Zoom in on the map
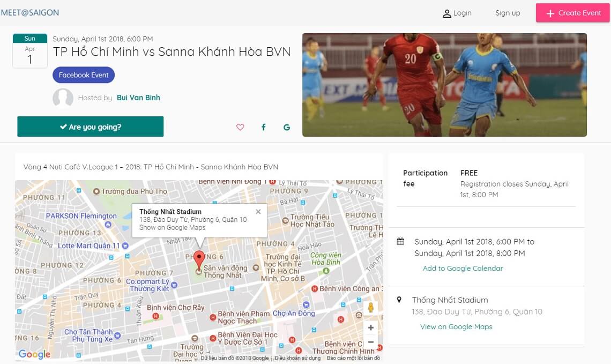This screenshot has height=364, width=611. tap(370, 328)
